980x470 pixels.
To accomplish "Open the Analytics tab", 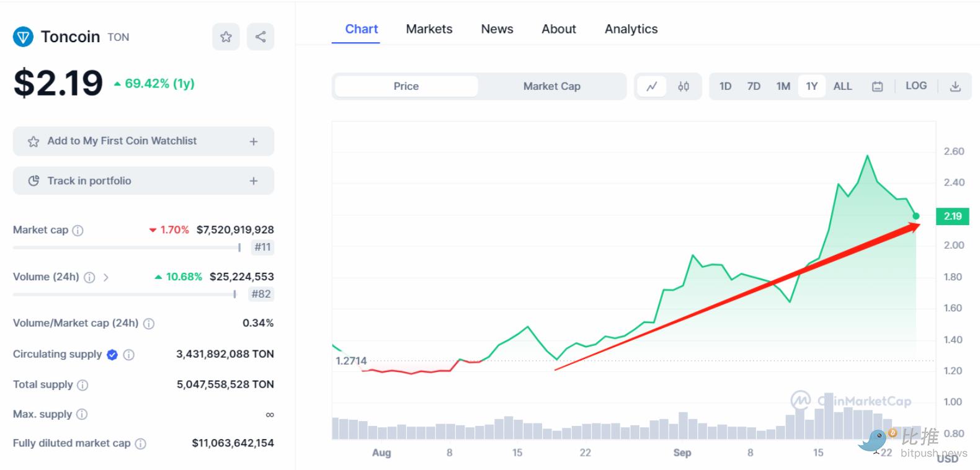I will click(x=631, y=29).
